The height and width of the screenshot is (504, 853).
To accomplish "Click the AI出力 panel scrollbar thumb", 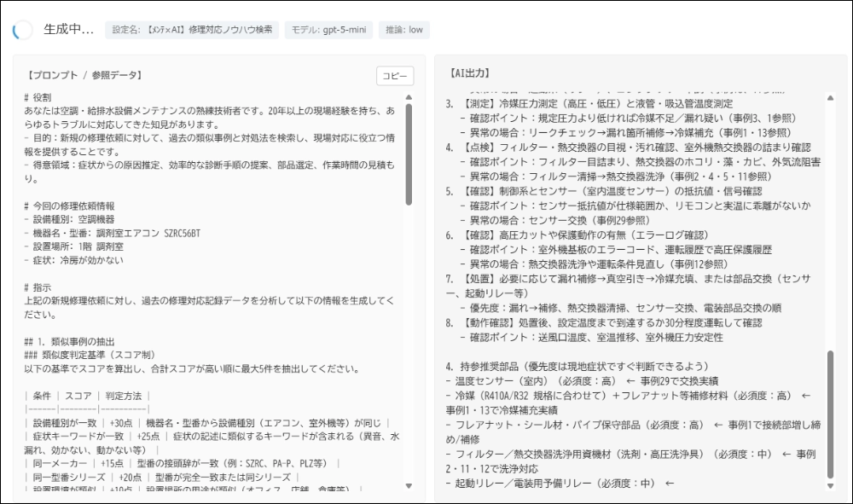I will tap(830, 414).
